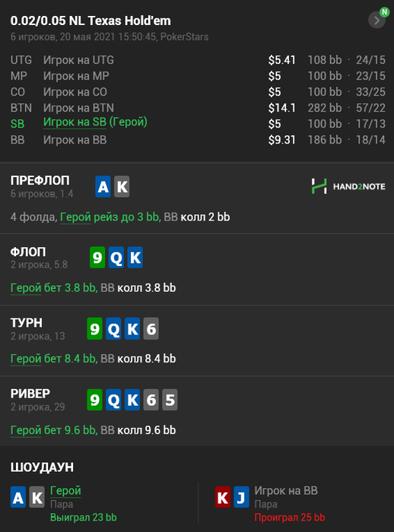Click Герой link in the flop action
The height and width of the screenshot is (532, 394).
(x=26, y=288)
